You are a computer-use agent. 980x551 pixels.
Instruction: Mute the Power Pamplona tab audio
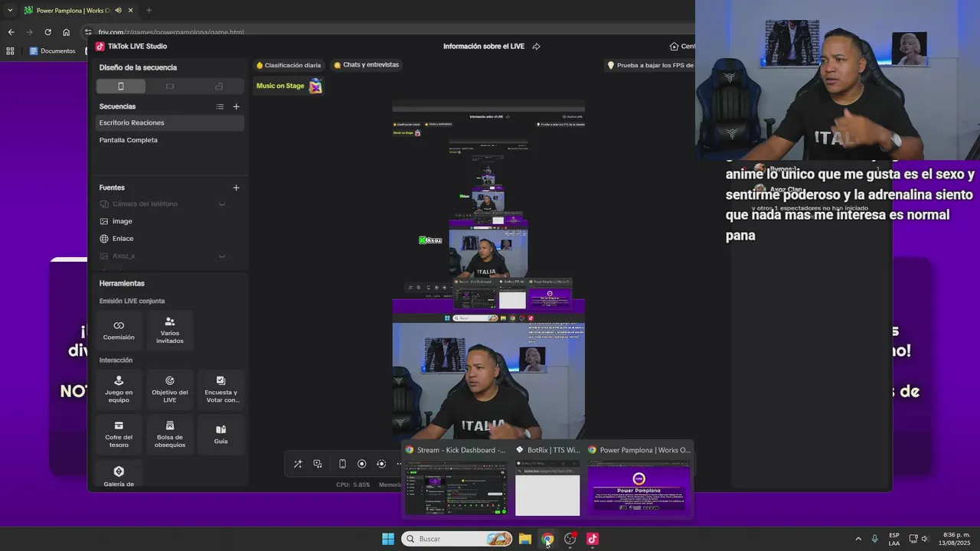coord(118,11)
